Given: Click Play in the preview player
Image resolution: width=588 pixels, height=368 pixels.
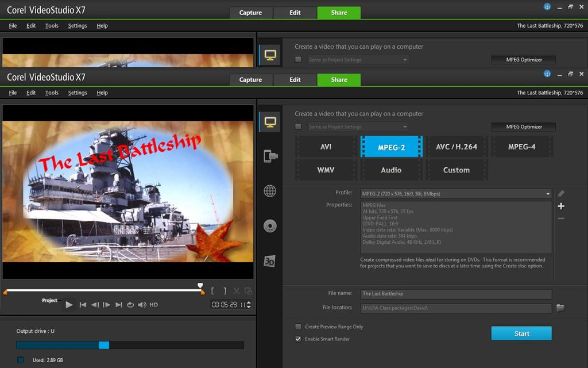Looking at the screenshot, I should (x=69, y=305).
